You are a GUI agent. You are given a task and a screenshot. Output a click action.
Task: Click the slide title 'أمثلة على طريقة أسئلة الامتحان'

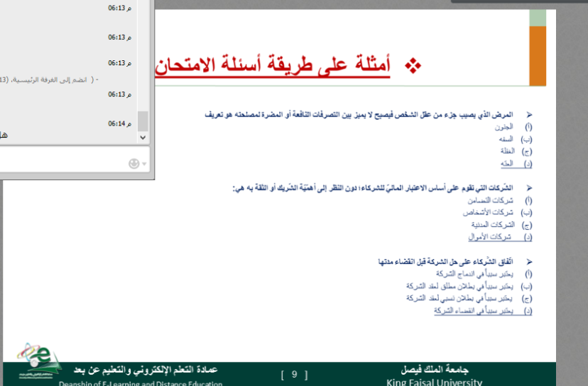point(273,65)
